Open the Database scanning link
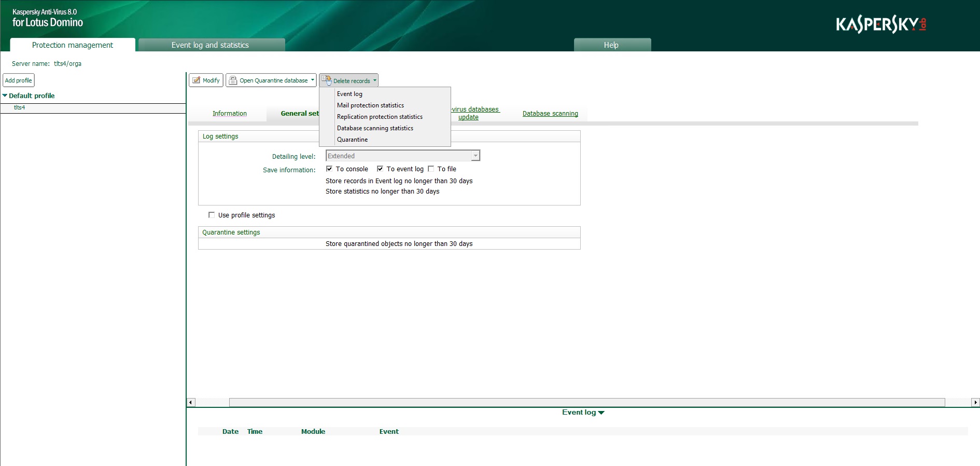Viewport: 980px width, 466px height. click(x=550, y=114)
